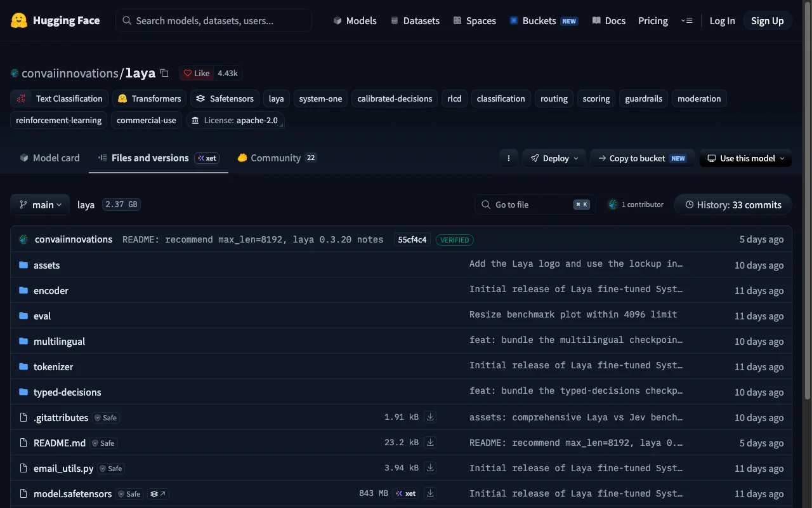Click the assets folder icon
The width and height of the screenshot is (812, 508).
tap(24, 265)
